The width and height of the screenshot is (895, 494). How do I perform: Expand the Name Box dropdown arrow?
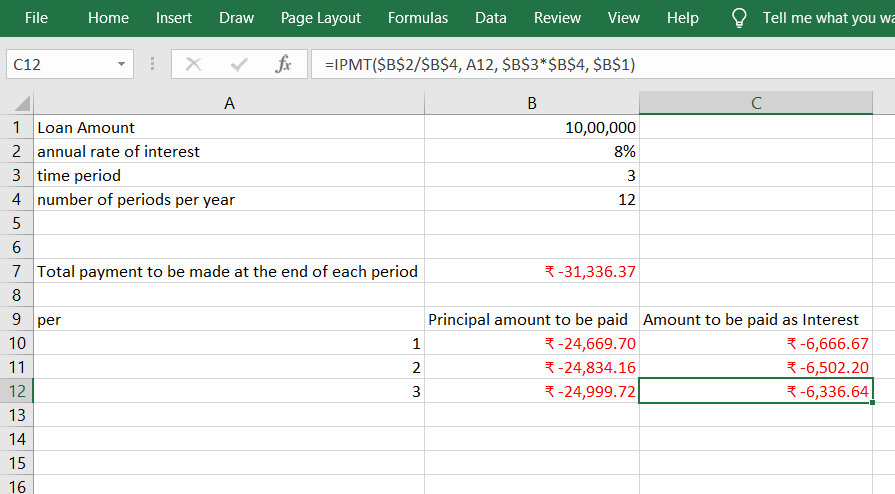(x=121, y=65)
